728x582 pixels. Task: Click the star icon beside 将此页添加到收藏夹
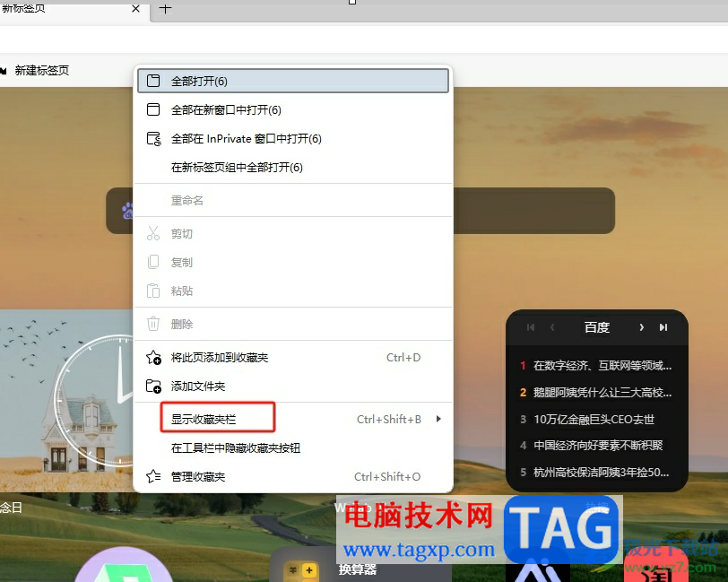(155, 357)
